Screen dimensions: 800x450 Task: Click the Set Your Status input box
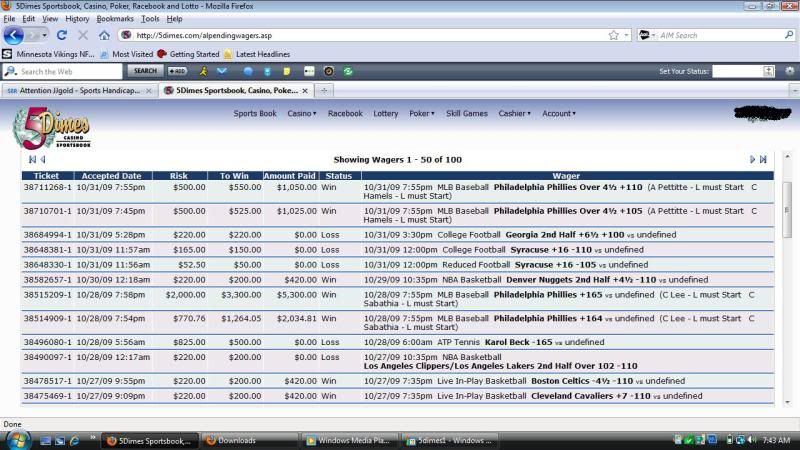tap(737, 71)
